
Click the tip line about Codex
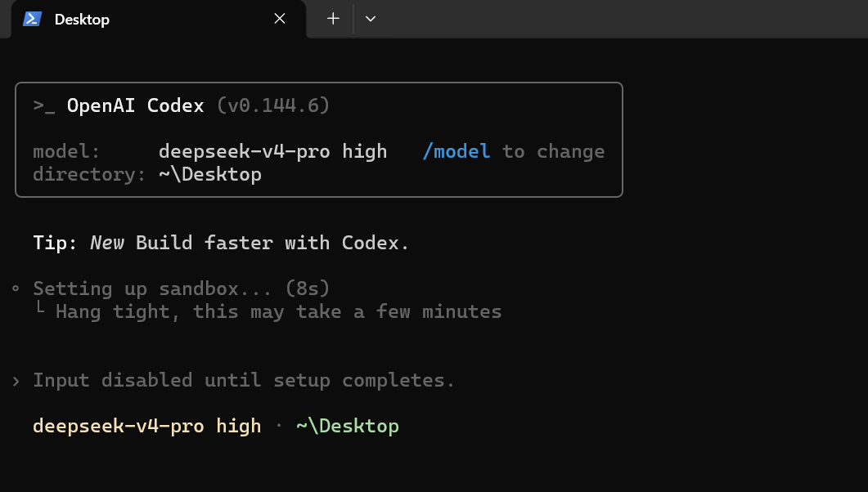point(221,243)
